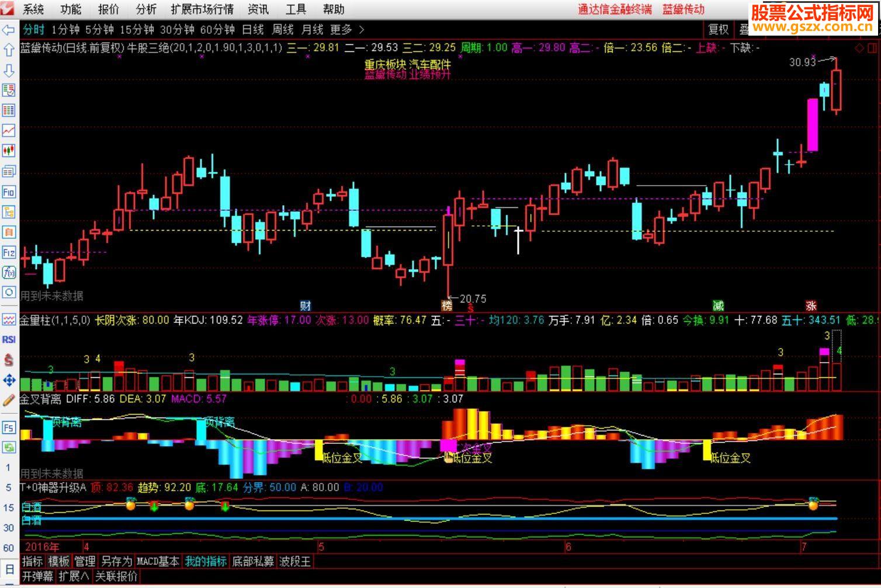Viewport: 881px width, 588px height.
Task: Click the diamond icon at chart top-right
Action: tap(859, 48)
